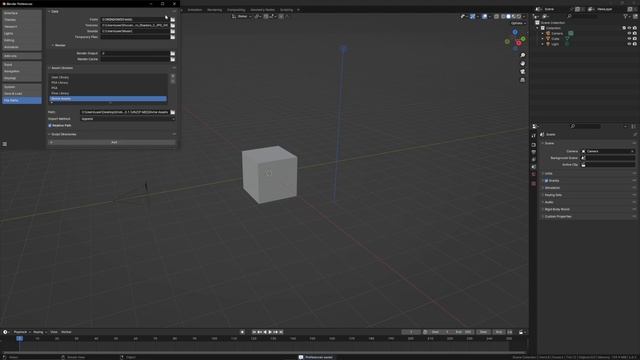Click the play animation button
Image resolution: width=640 pixels, height=360 pixels.
[x=270, y=332]
